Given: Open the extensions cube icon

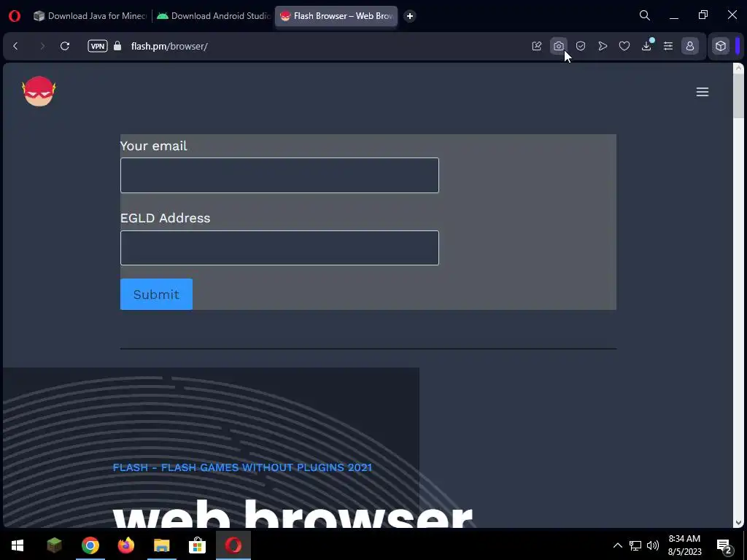Looking at the screenshot, I should pyautogui.click(x=721, y=46).
